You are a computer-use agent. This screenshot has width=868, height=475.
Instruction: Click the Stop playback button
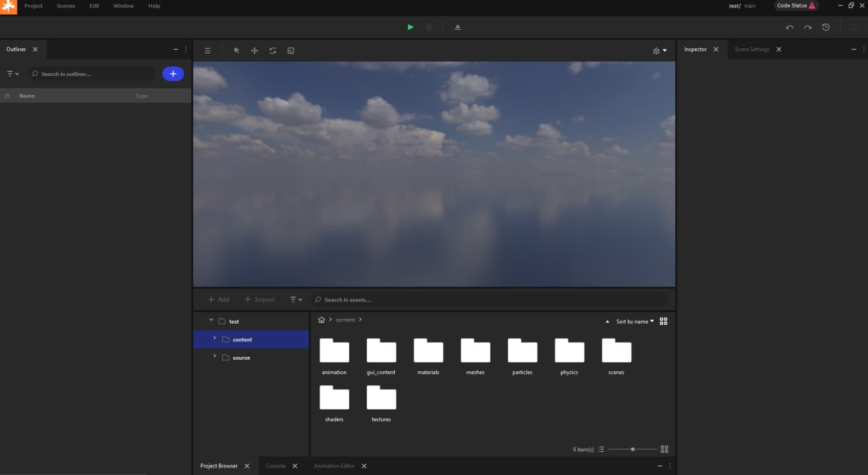click(429, 27)
